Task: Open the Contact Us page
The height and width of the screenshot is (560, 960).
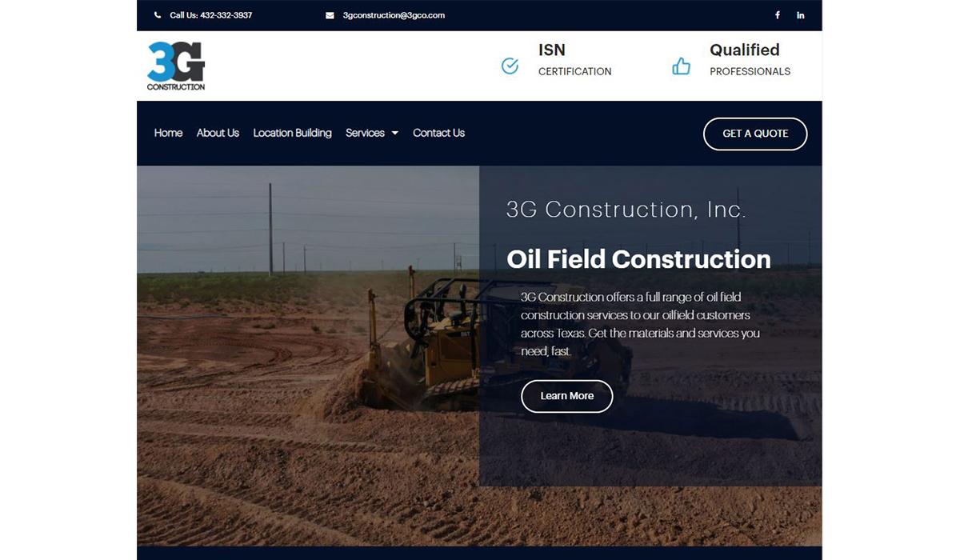Action: pyautogui.click(x=438, y=133)
